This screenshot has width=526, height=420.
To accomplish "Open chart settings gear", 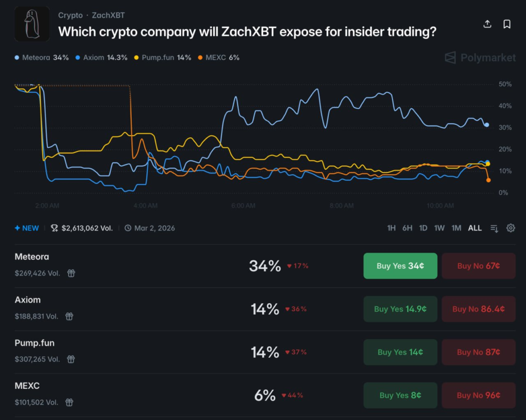I will 511,228.
